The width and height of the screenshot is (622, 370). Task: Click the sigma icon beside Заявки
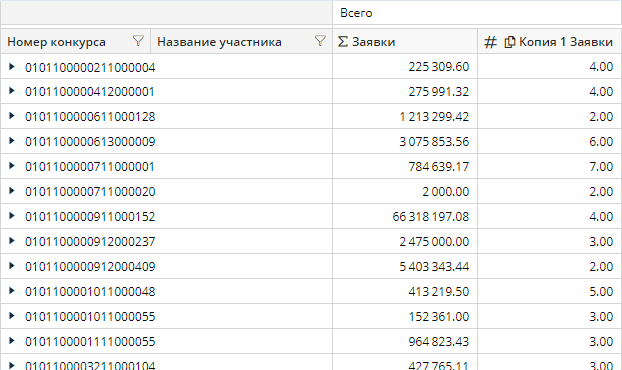click(343, 41)
